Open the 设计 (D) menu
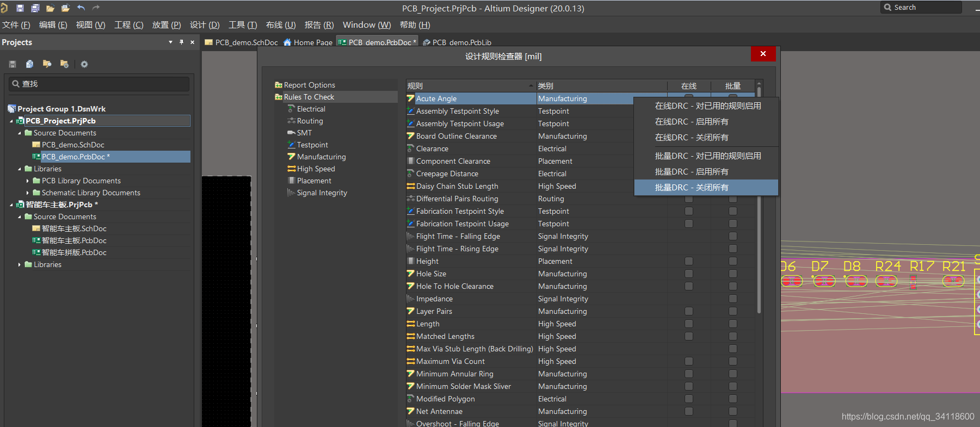980x427 pixels. tap(205, 25)
